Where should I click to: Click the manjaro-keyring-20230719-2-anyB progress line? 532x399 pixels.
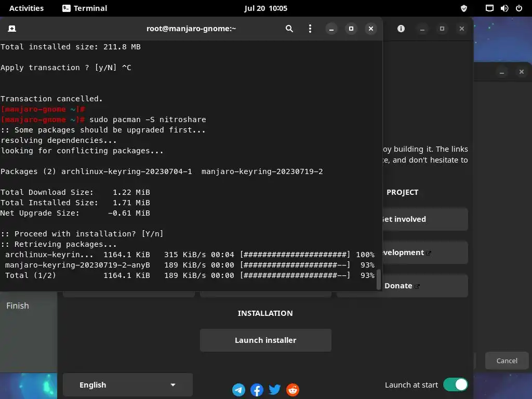190,265
